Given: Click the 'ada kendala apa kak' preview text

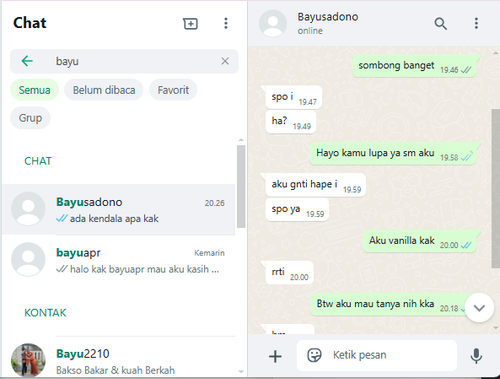Looking at the screenshot, I should (114, 219).
